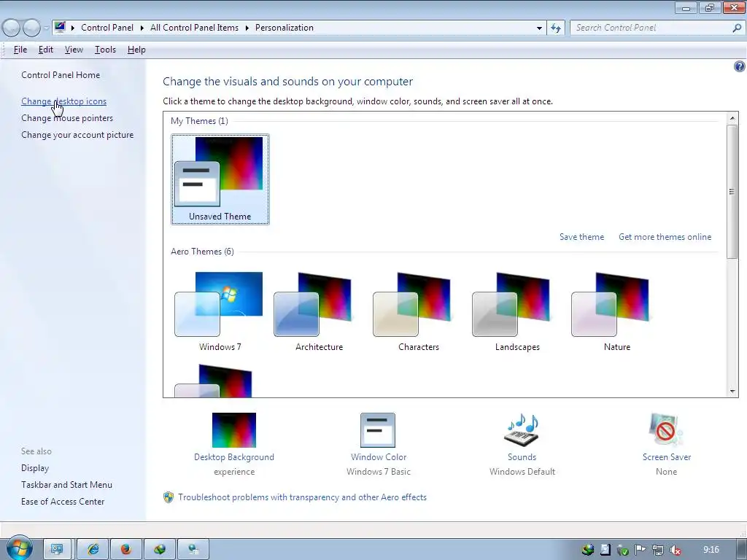
Task: Expand the recent pages dropdown by the Forward button
Action: [46, 28]
